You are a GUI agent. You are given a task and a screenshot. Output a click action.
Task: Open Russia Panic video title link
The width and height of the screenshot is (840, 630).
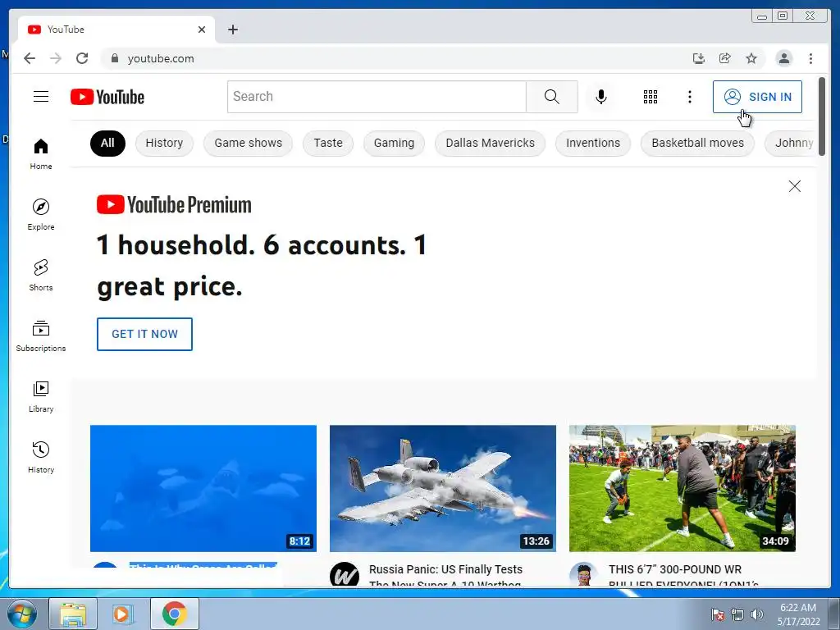(x=445, y=574)
